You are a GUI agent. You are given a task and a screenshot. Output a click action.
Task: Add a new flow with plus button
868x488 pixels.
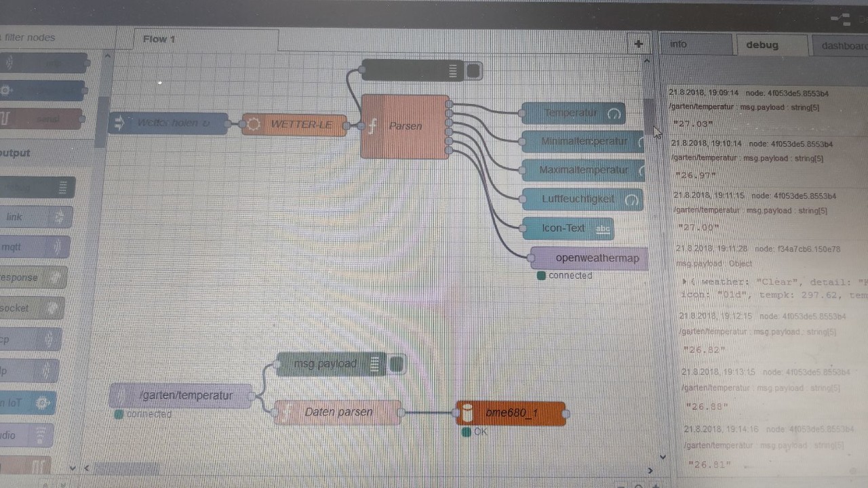[x=638, y=44]
